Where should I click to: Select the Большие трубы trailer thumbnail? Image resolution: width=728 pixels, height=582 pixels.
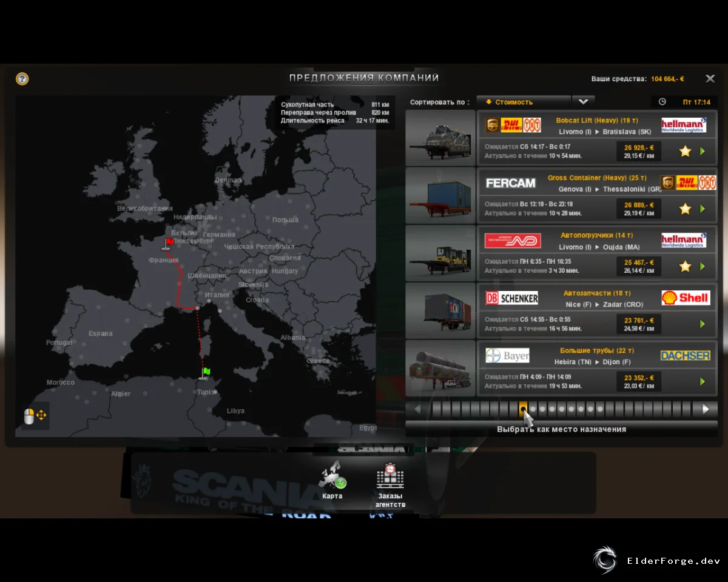coord(440,368)
